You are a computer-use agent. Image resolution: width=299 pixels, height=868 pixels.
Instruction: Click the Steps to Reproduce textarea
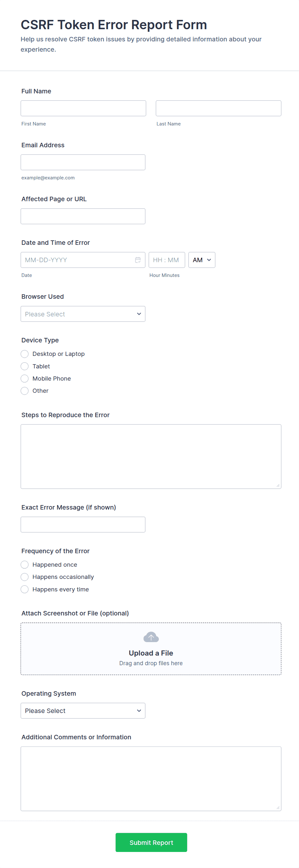(151, 456)
